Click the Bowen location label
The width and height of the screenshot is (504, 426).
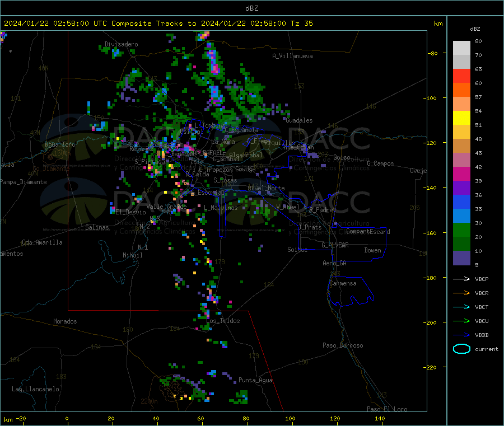point(373,250)
